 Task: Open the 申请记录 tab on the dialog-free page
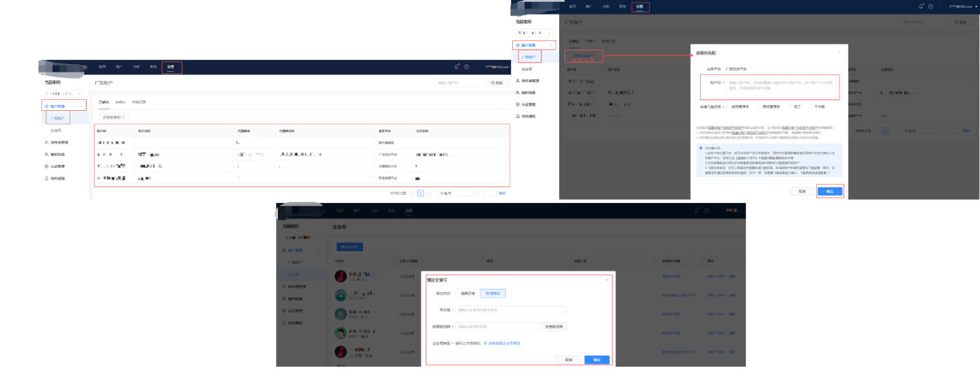(x=138, y=102)
